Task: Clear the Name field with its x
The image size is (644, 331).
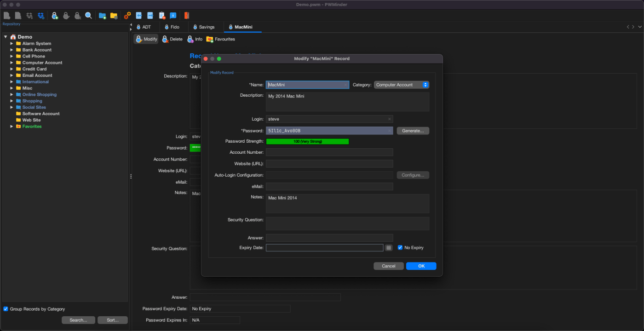Action: pyautogui.click(x=345, y=85)
